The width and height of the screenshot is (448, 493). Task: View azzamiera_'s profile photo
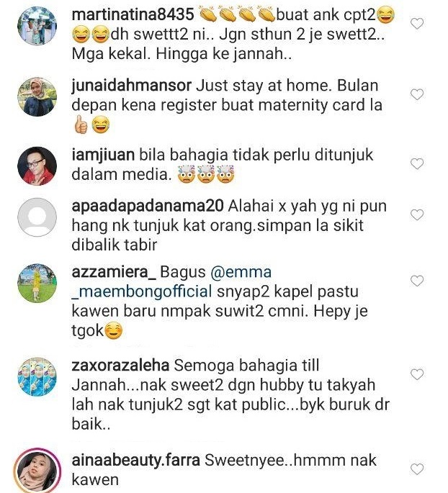[x=37, y=284]
